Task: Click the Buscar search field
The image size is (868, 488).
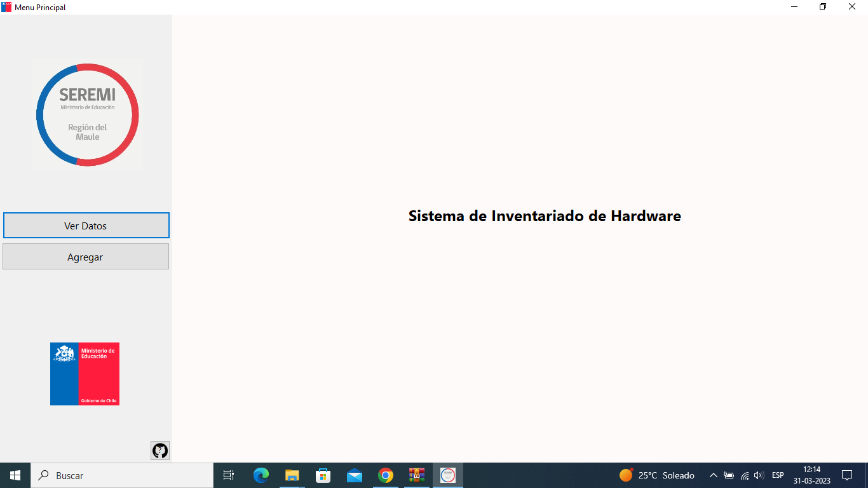Action: point(121,475)
